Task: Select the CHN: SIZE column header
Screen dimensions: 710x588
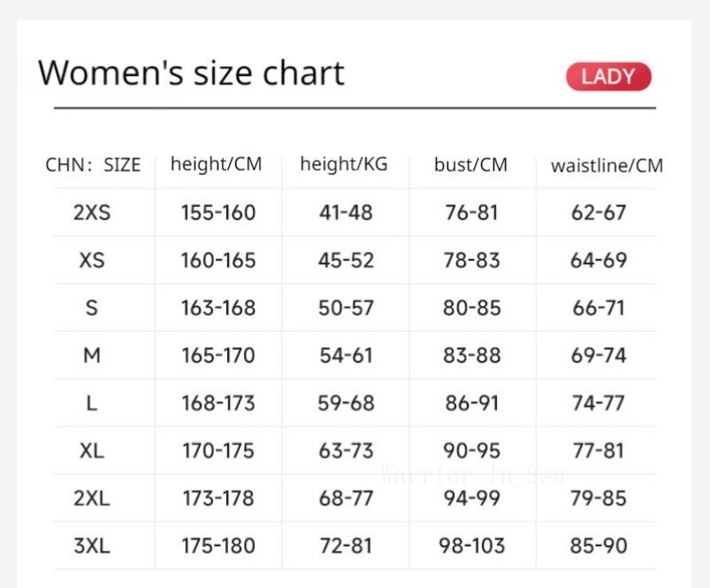Action: coord(93,165)
